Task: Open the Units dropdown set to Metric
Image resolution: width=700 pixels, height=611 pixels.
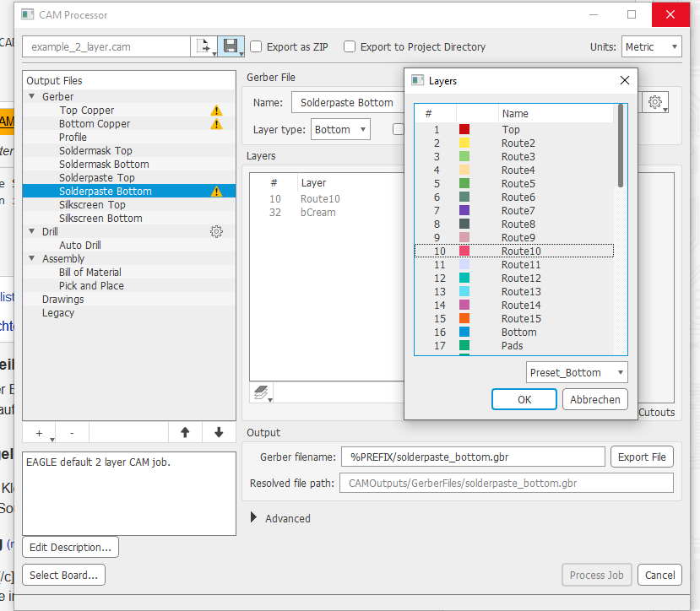Action: click(x=651, y=47)
